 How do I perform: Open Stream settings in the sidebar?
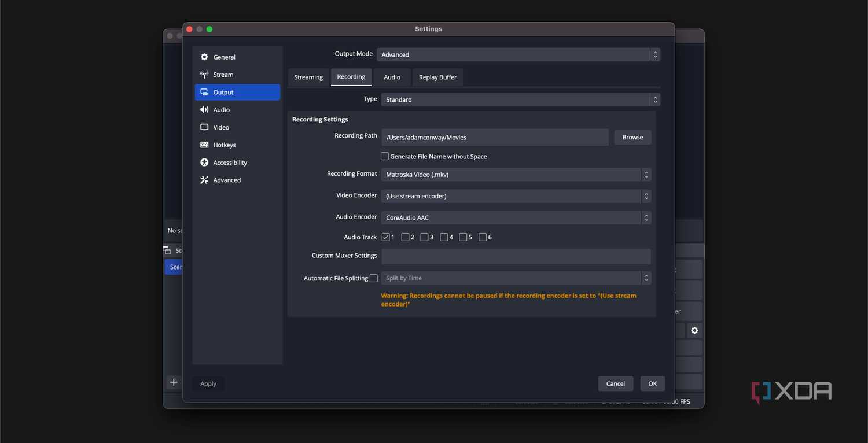(237, 75)
